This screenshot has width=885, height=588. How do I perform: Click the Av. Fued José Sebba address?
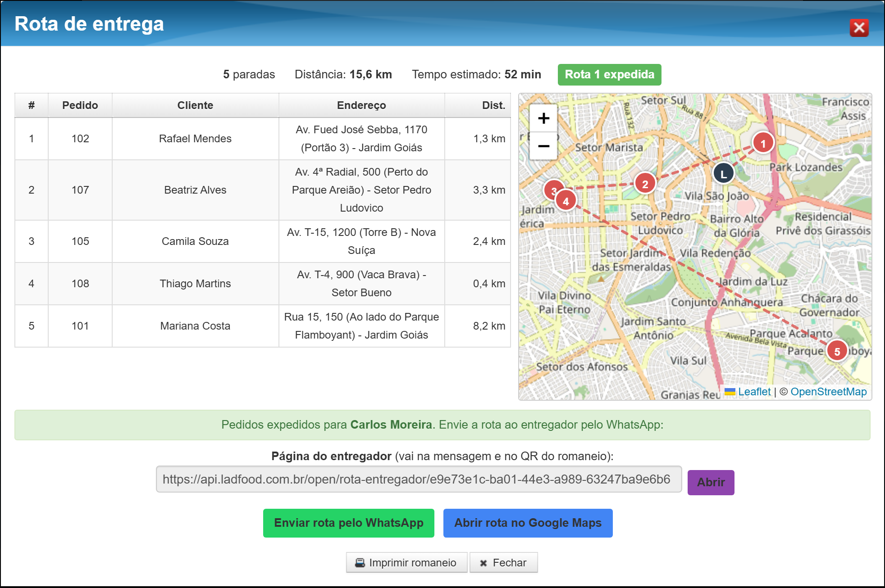(361, 139)
